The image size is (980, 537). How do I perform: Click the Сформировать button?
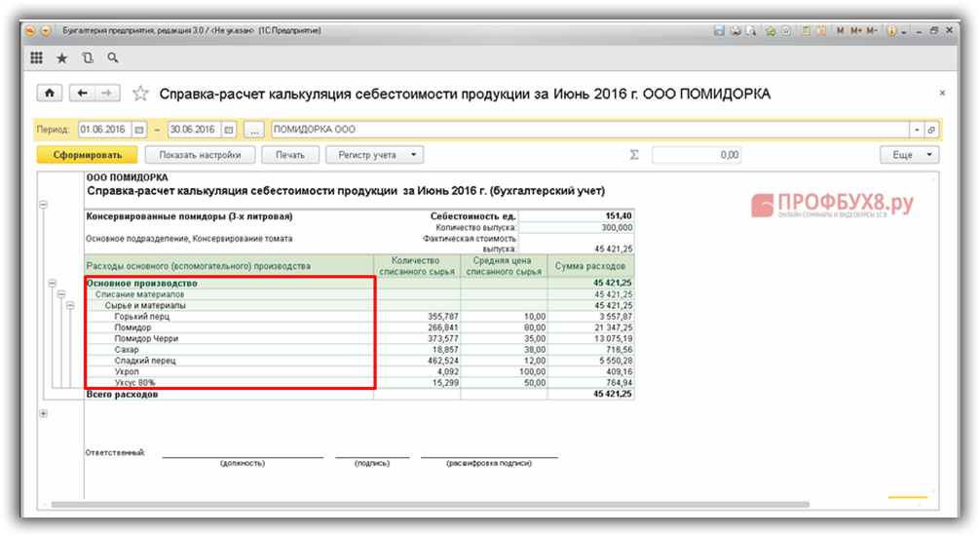88,154
